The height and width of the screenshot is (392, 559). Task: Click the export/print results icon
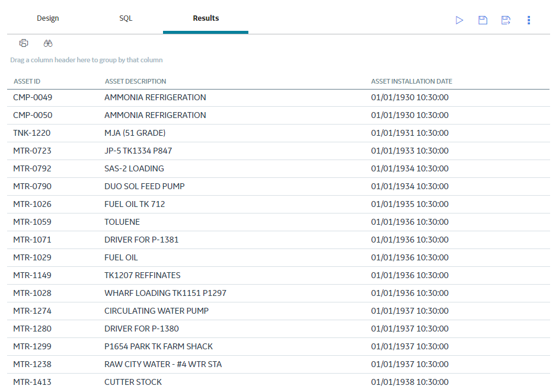click(24, 43)
